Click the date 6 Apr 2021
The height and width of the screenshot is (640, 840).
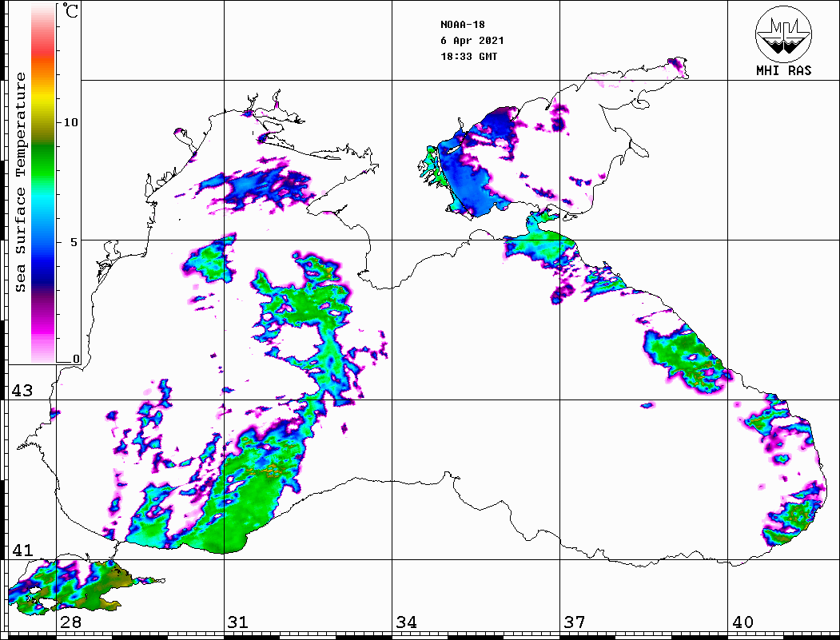[472, 41]
